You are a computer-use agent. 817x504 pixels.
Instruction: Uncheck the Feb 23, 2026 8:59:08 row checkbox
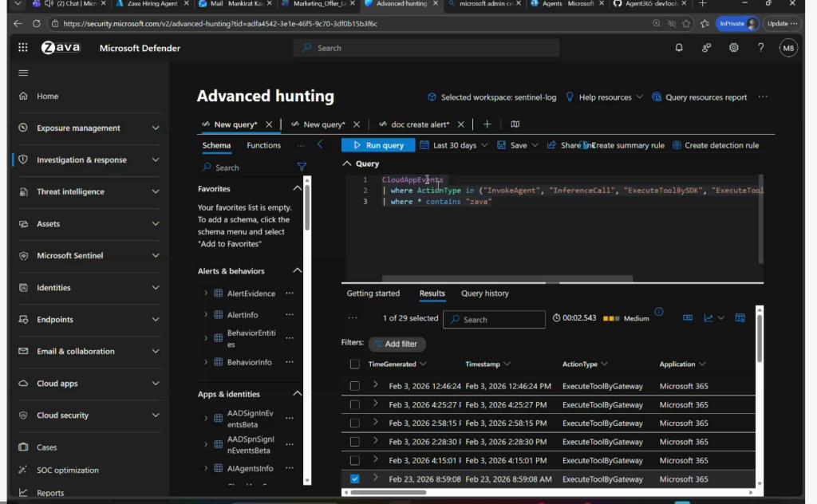(x=355, y=479)
